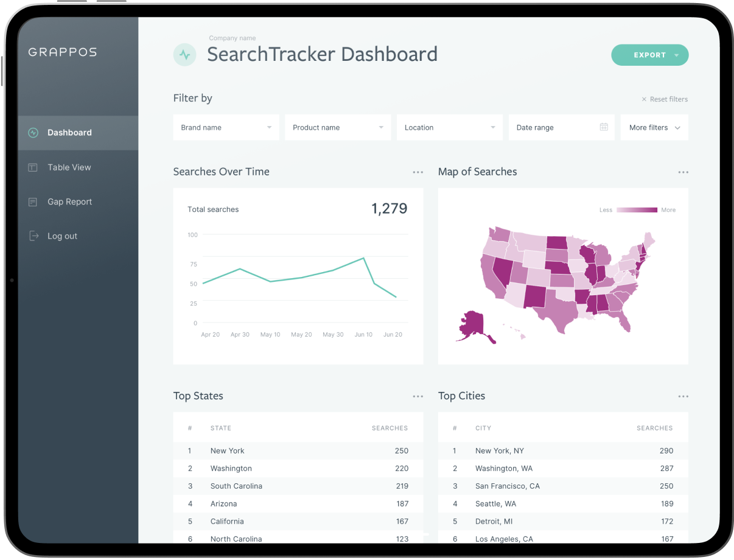Open Top States three-dot options

coord(418,396)
